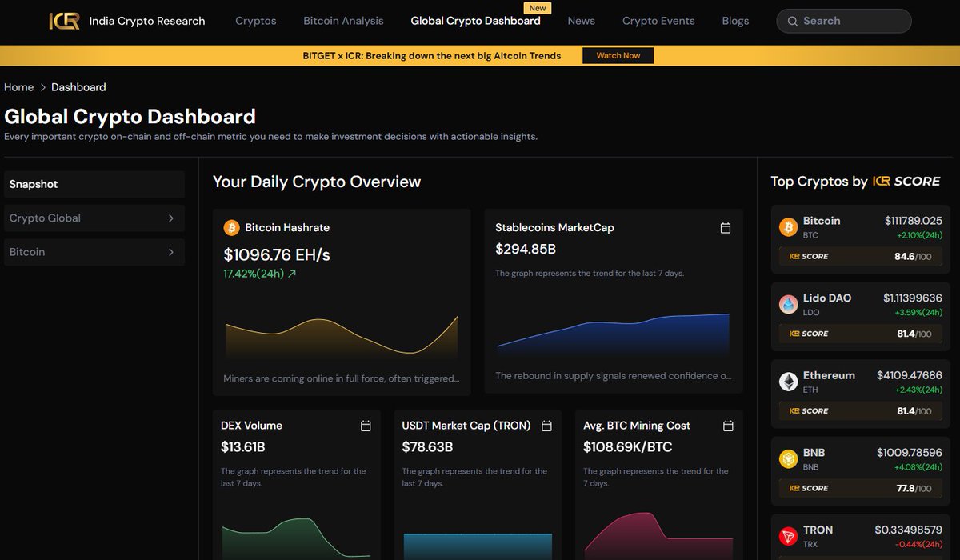The image size is (960, 560).
Task: Open calendar icon on DEX Volume card
Action: coord(366,426)
